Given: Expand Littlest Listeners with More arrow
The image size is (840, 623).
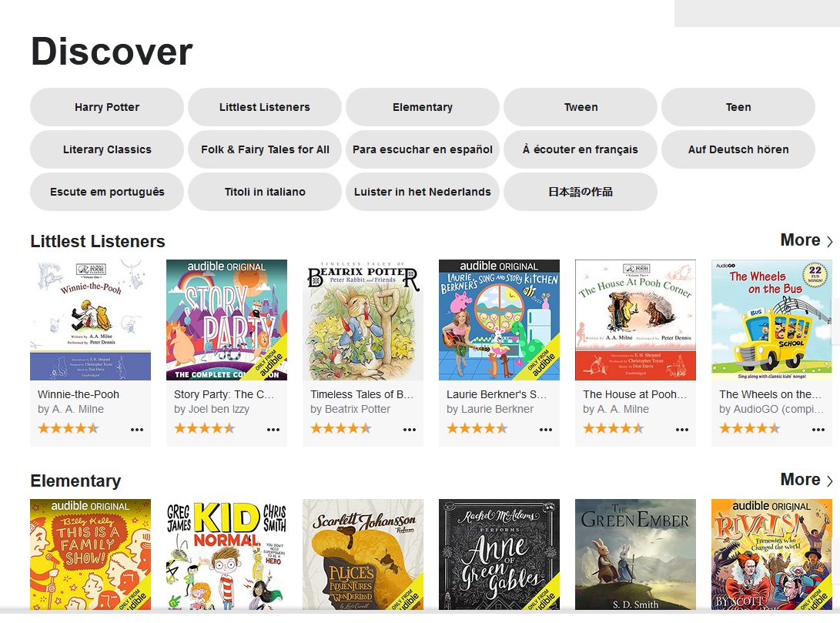Looking at the screenshot, I should (x=806, y=240).
